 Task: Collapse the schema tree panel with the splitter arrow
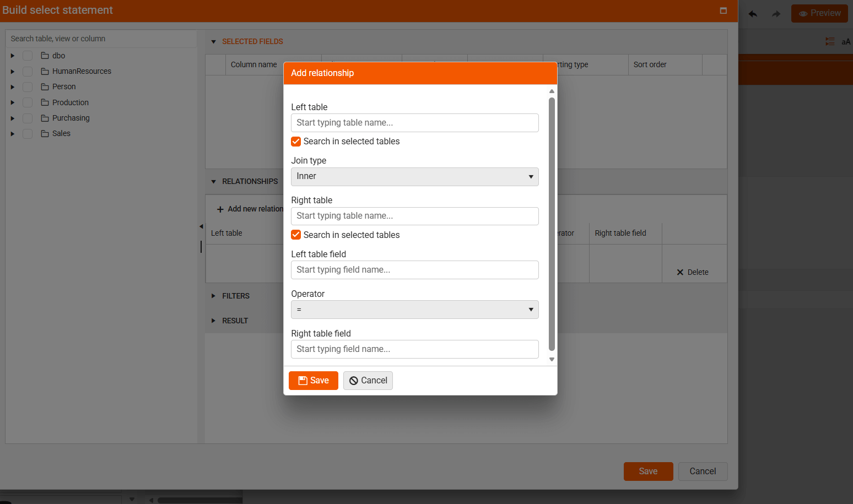[201, 226]
